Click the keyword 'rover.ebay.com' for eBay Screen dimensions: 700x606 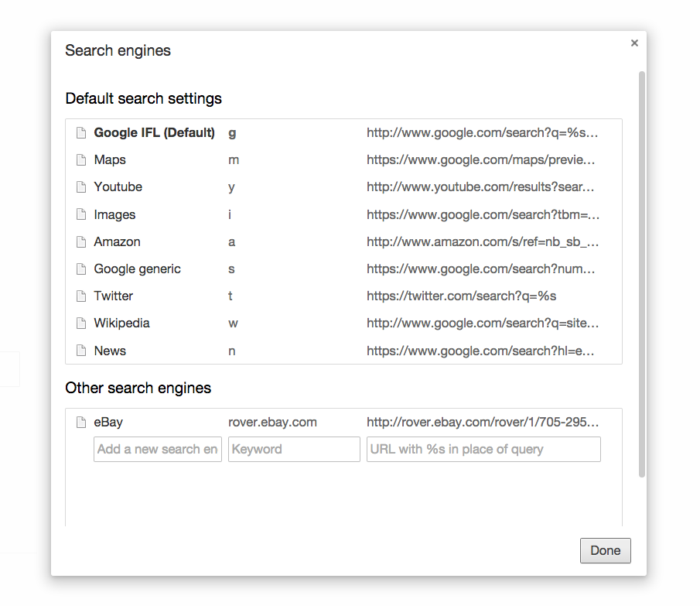point(272,422)
